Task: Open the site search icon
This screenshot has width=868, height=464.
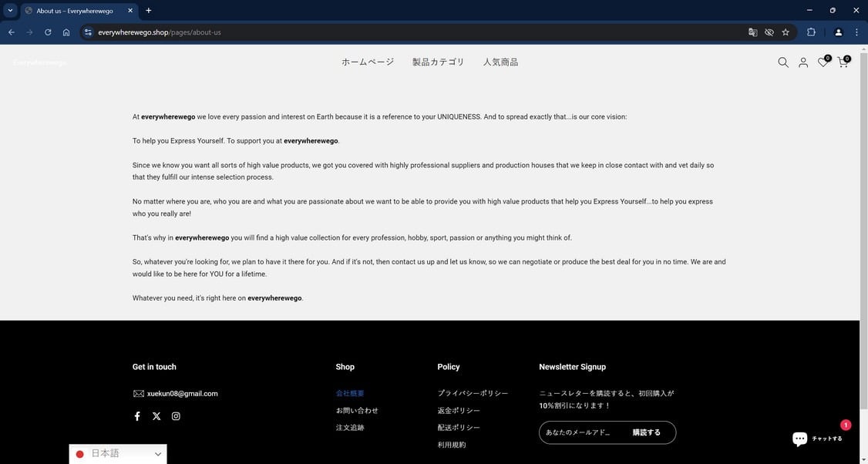Action: pos(782,62)
